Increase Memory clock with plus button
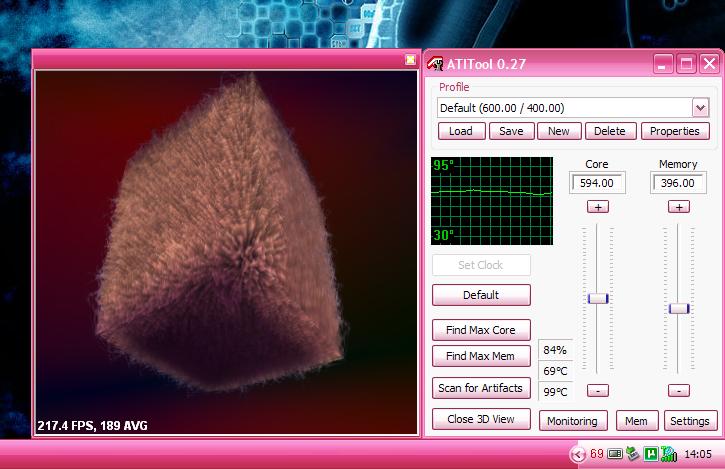This screenshot has height=469, width=725. 679,207
